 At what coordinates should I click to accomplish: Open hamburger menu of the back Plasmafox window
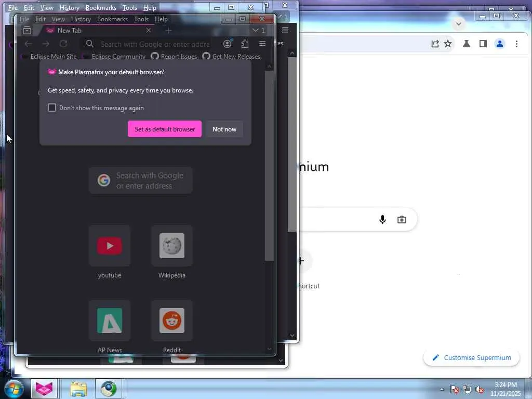pos(285,30)
